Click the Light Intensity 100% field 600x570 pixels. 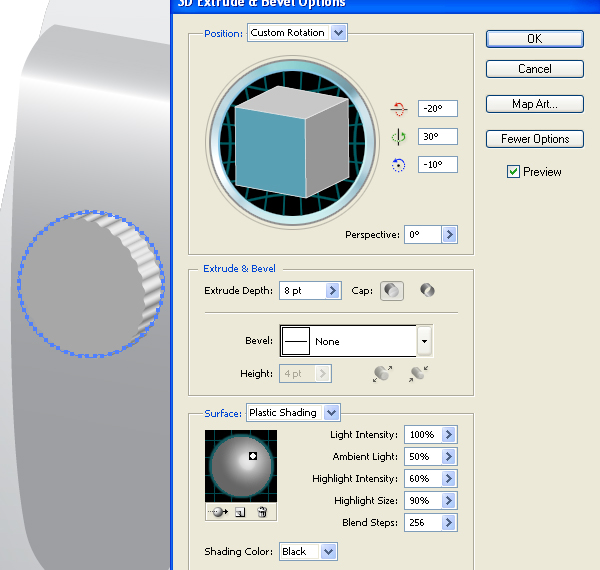click(423, 435)
